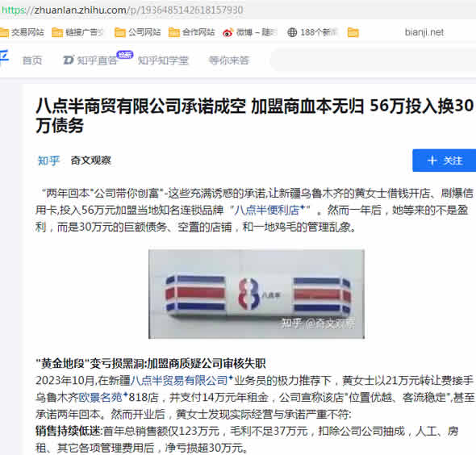Click inside the Zhihu search box
476x455 pixels.
click(373, 60)
